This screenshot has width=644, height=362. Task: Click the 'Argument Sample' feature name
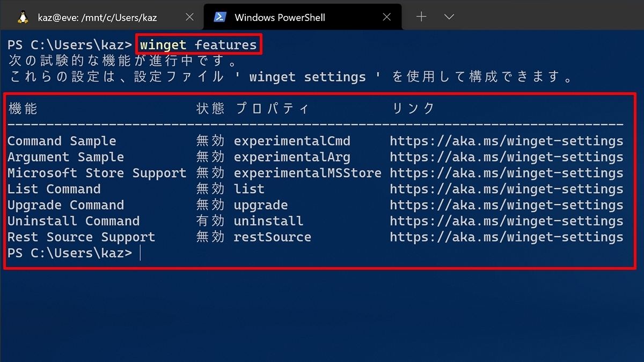tap(65, 157)
